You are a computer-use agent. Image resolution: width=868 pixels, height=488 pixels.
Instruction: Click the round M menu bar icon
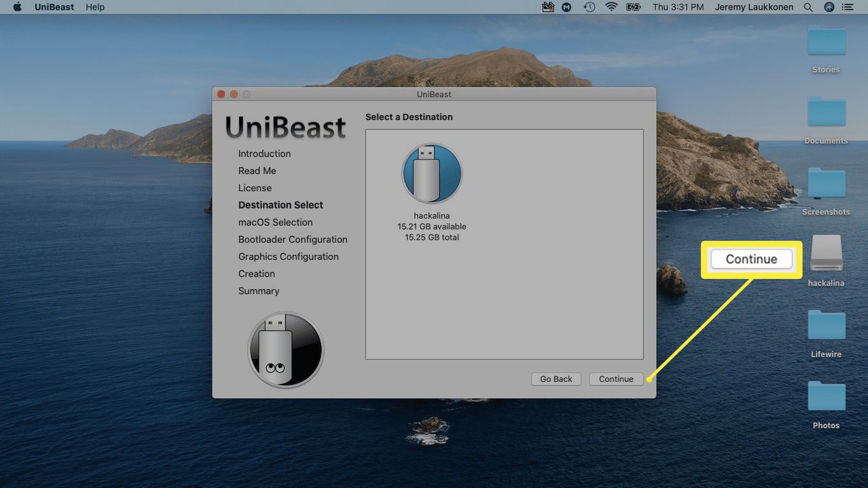[x=567, y=7]
